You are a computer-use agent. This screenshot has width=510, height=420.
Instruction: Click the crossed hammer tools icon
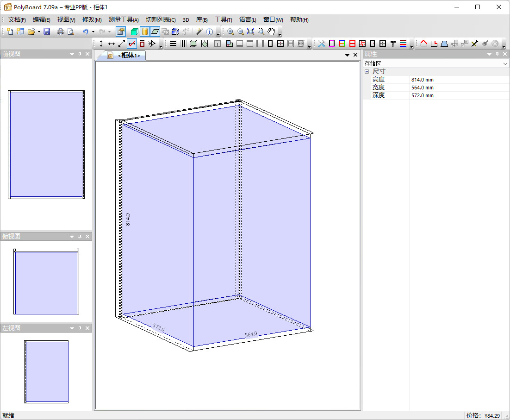click(322, 44)
